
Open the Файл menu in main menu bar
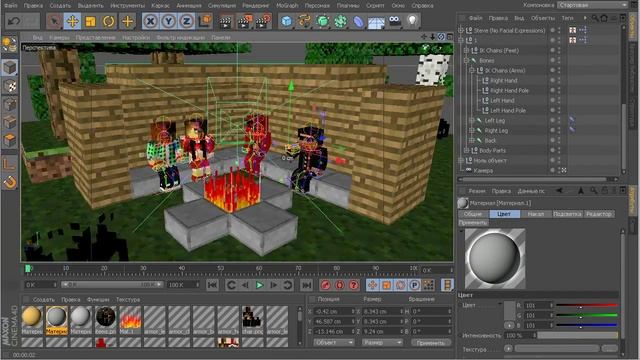(x=11, y=6)
